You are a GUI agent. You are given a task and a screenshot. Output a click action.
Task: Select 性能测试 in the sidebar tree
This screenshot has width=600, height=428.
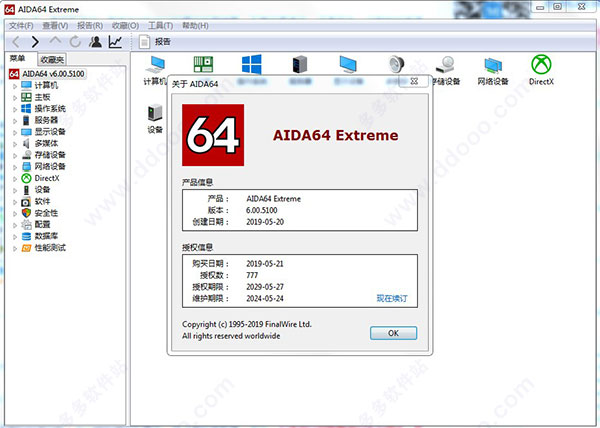(x=50, y=248)
